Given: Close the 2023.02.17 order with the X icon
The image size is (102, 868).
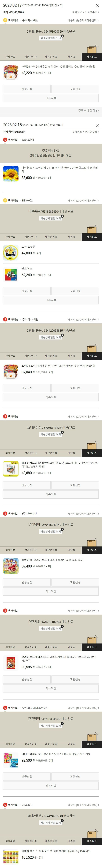Looking at the screenshot, I should 97,5.
